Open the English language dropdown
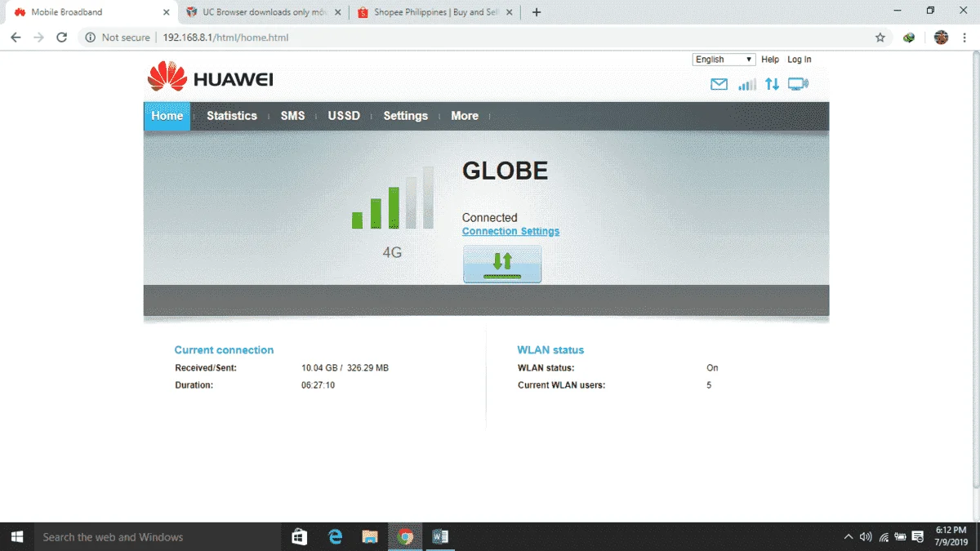The width and height of the screenshot is (980, 551). tap(724, 60)
